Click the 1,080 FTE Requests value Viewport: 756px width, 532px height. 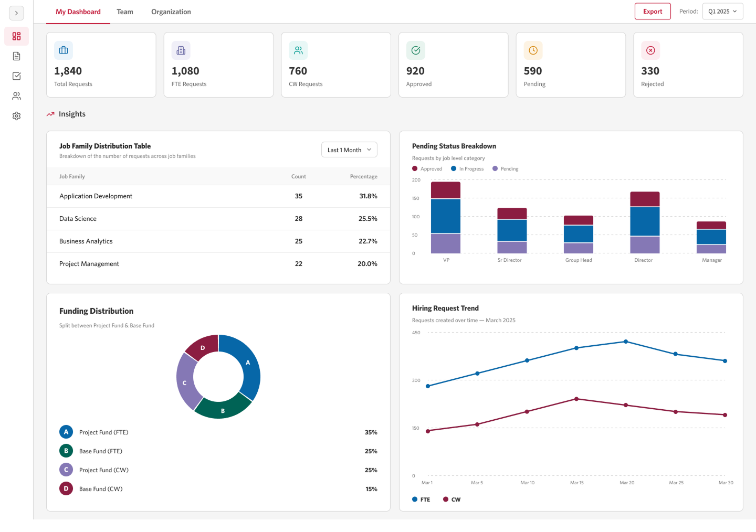coord(185,71)
